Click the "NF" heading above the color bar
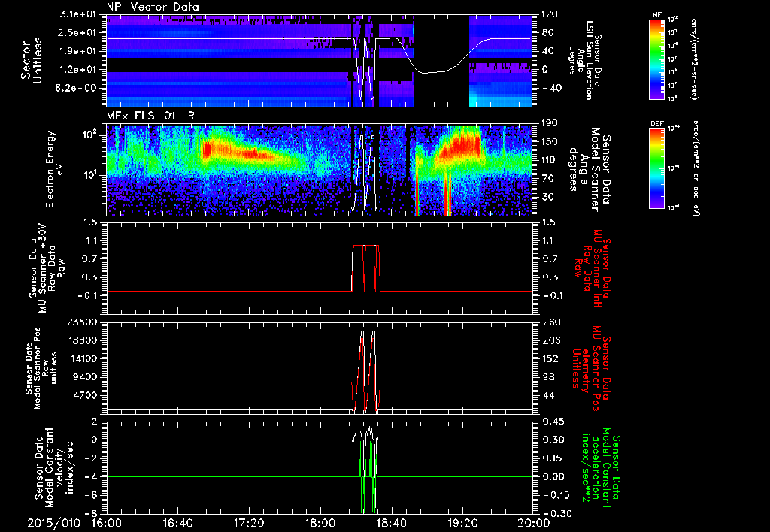 pos(657,15)
